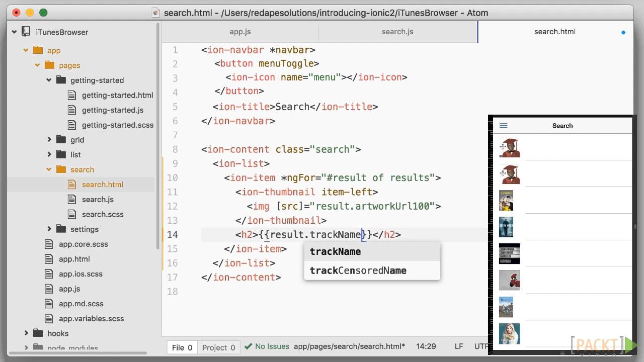Click the grid folder icon
This screenshot has width=644, height=362.
pos(61,139)
